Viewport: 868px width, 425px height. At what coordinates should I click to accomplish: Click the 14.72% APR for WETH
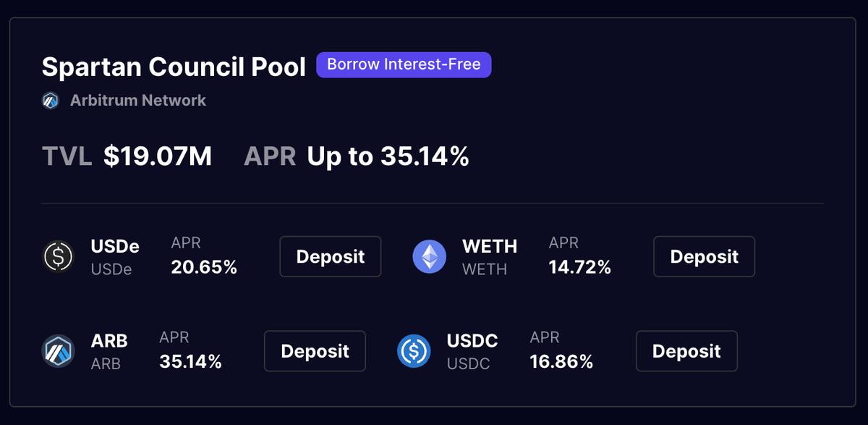click(x=580, y=267)
